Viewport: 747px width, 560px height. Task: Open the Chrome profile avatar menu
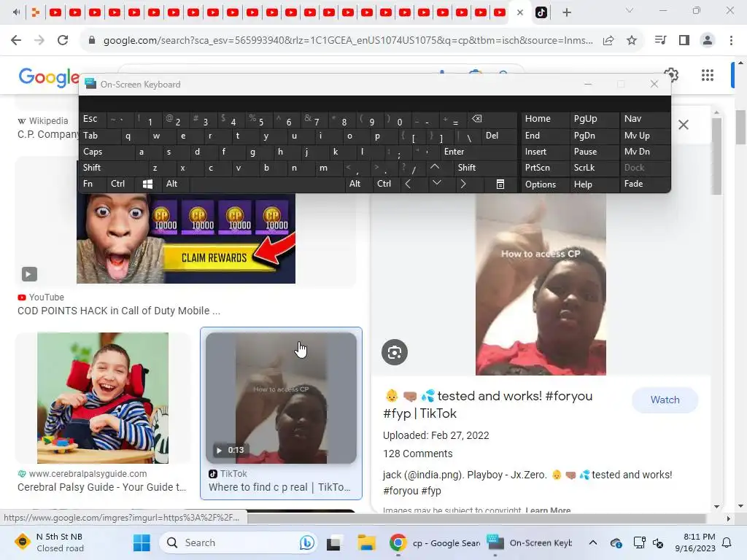pos(708,41)
